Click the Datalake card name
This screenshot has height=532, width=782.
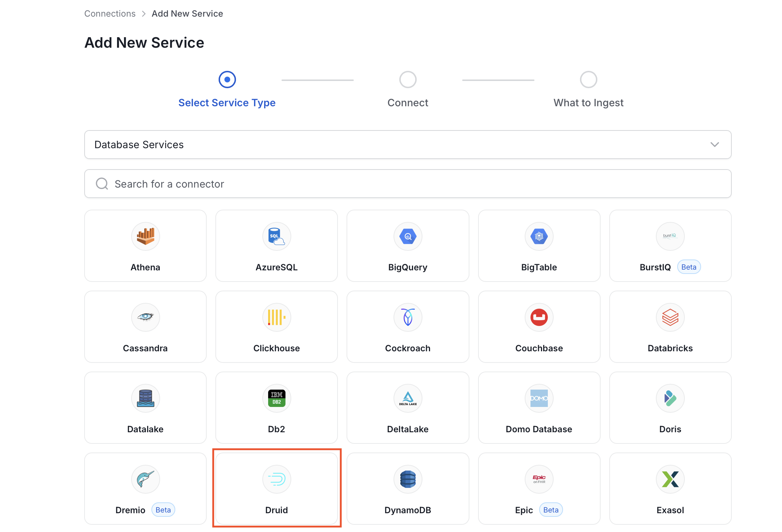(145, 429)
